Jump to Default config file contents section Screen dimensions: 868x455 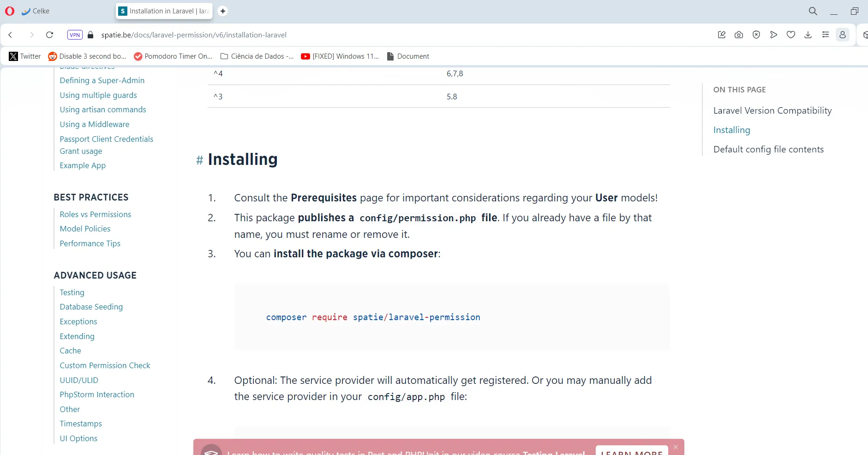pyautogui.click(x=768, y=149)
